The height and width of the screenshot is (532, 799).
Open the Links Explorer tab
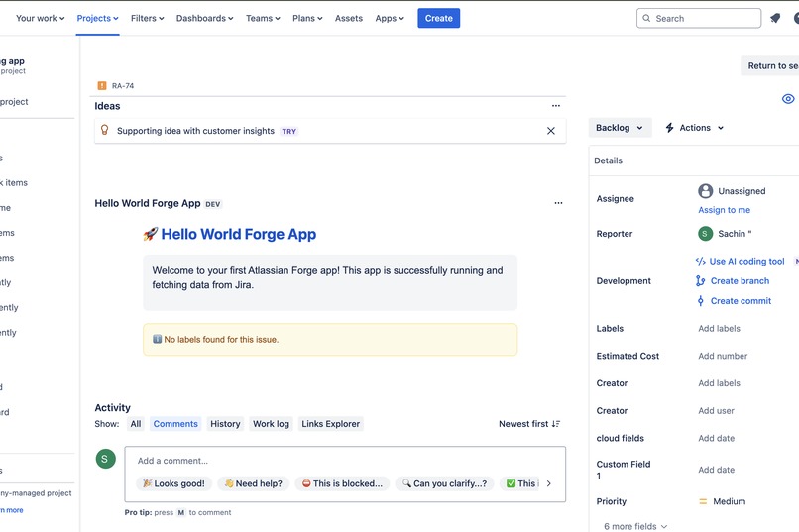click(331, 424)
